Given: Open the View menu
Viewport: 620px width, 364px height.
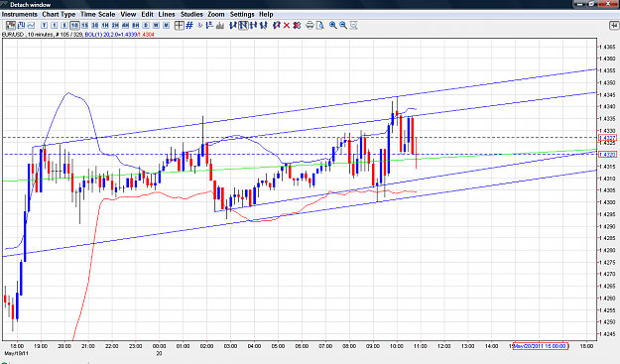Looking at the screenshot, I should (x=128, y=14).
